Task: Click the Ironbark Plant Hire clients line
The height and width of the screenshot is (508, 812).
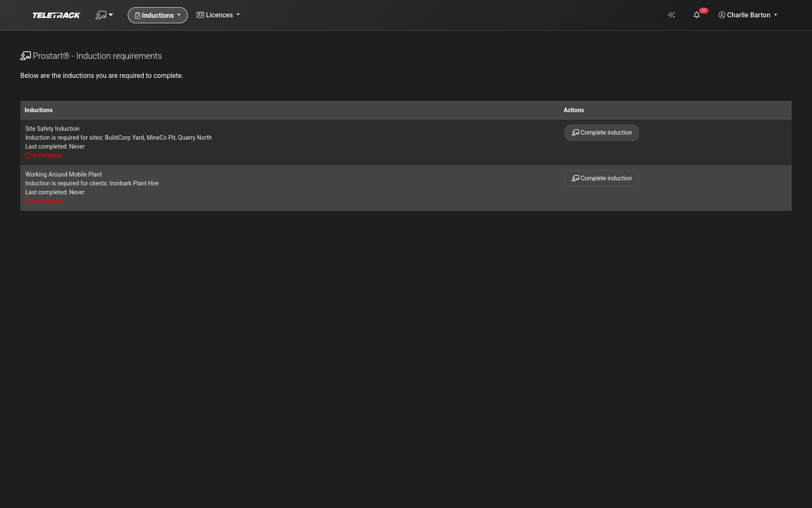Action: (92, 183)
